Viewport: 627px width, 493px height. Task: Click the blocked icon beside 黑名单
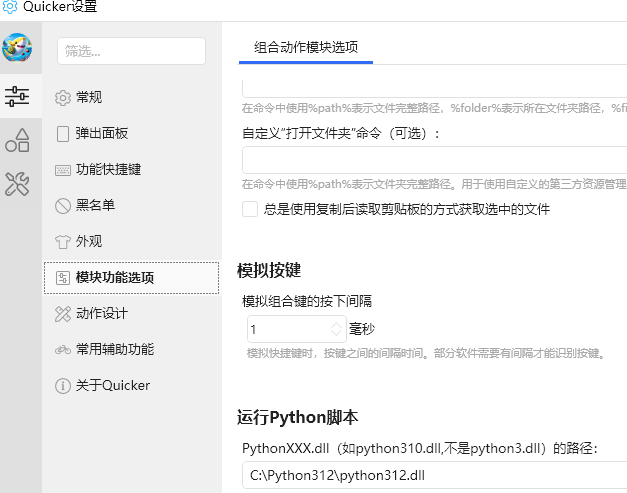pos(63,206)
